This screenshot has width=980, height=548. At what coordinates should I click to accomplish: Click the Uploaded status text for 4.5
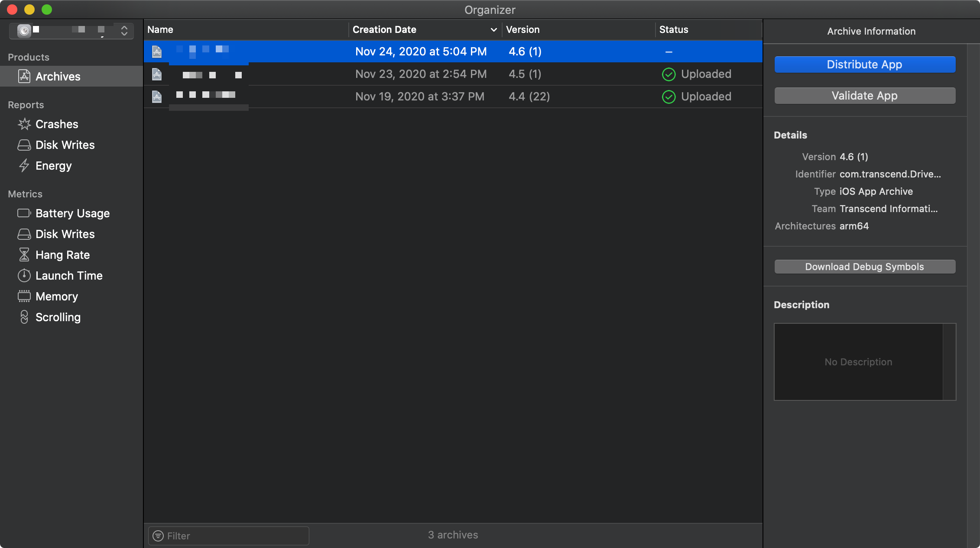point(706,74)
